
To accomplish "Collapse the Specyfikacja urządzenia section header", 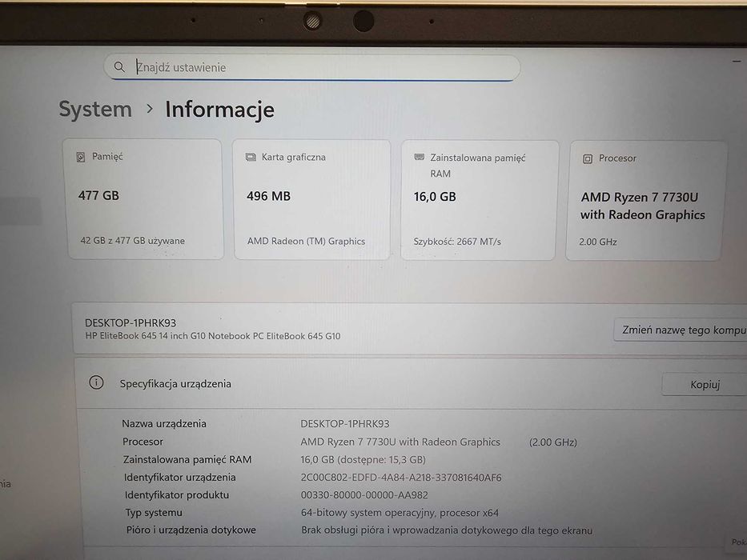I will click(x=411, y=383).
